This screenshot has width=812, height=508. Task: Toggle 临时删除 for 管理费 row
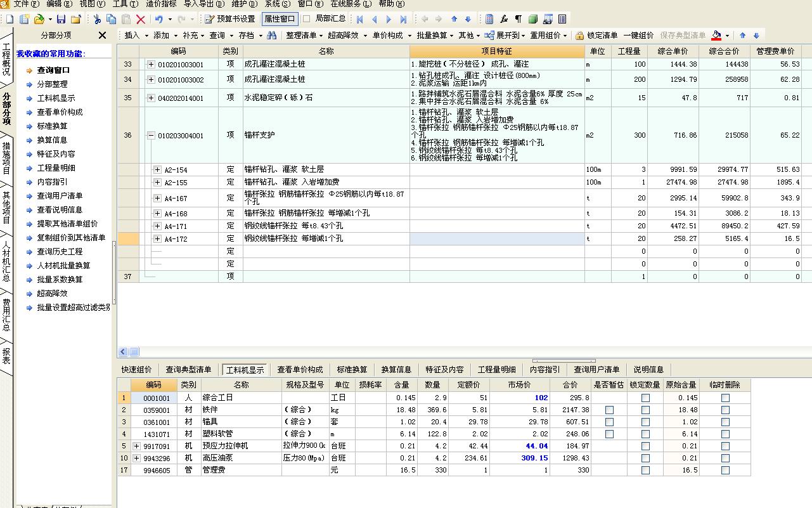(725, 471)
